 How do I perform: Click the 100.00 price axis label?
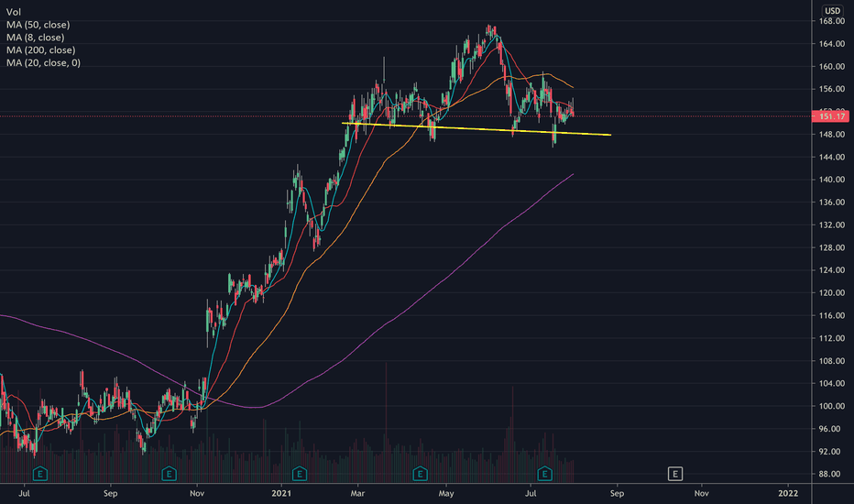(832, 406)
